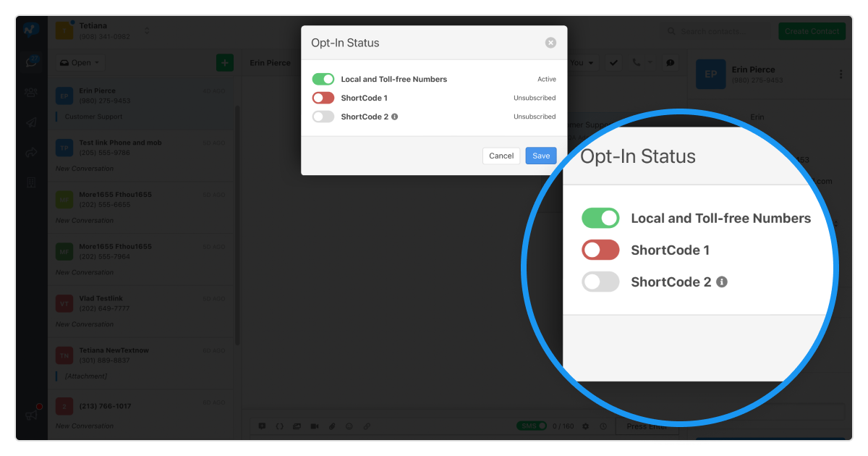Save the Opt-In Status changes
The image size is (868, 456).
[541, 156]
